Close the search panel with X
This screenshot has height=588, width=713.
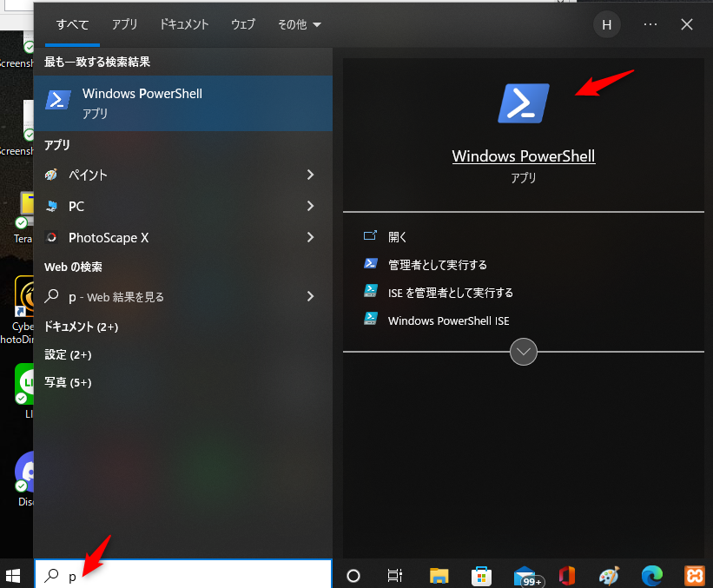[687, 24]
